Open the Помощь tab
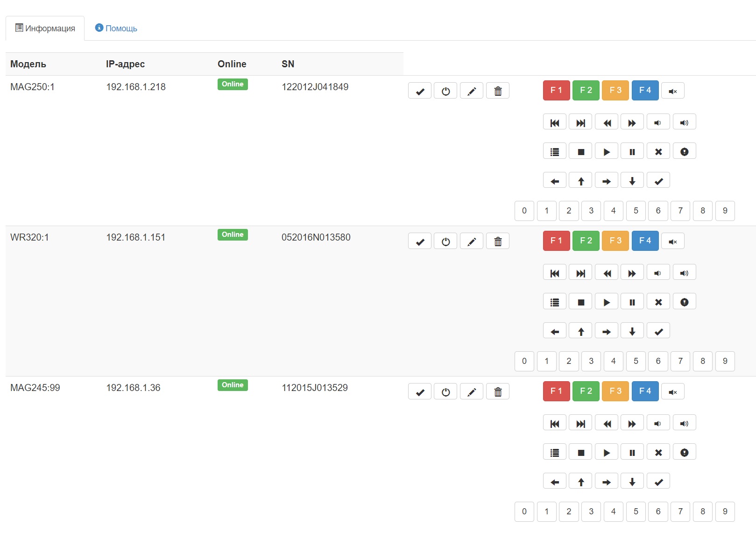Screen dimensions: 756x533 pyautogui.click(x=116, y=28)
